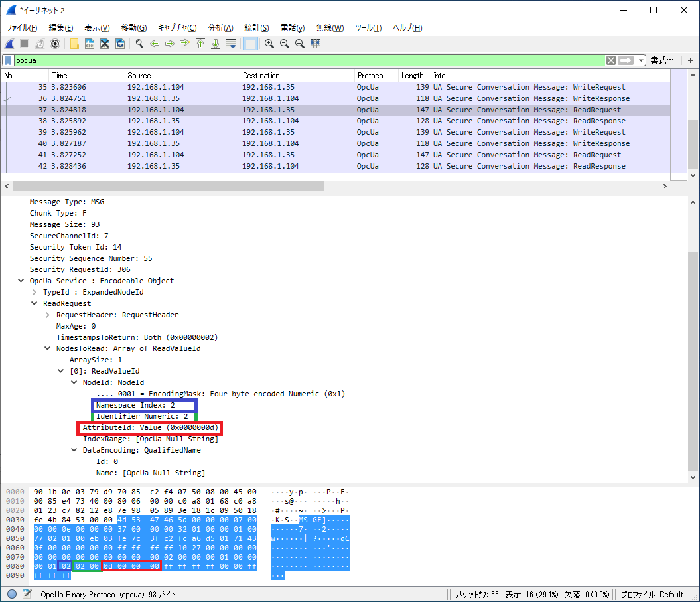
Task: Open the ファイル(F) menu
Action: coord(21,28)
